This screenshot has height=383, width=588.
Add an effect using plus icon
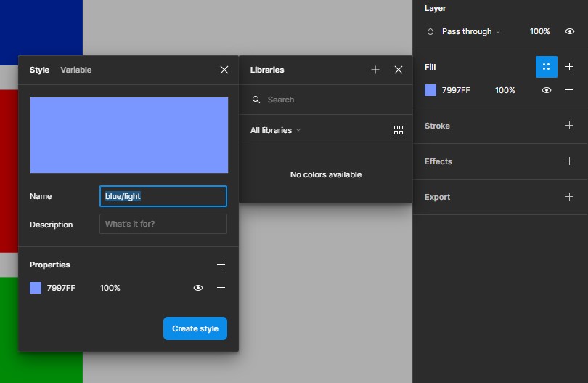tap(570, 161)
